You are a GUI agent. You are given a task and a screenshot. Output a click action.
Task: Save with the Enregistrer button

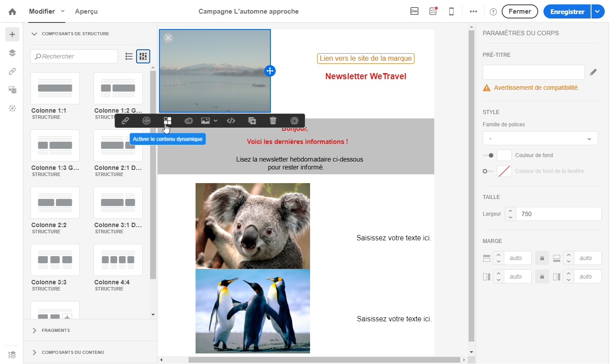click(567, 12)
